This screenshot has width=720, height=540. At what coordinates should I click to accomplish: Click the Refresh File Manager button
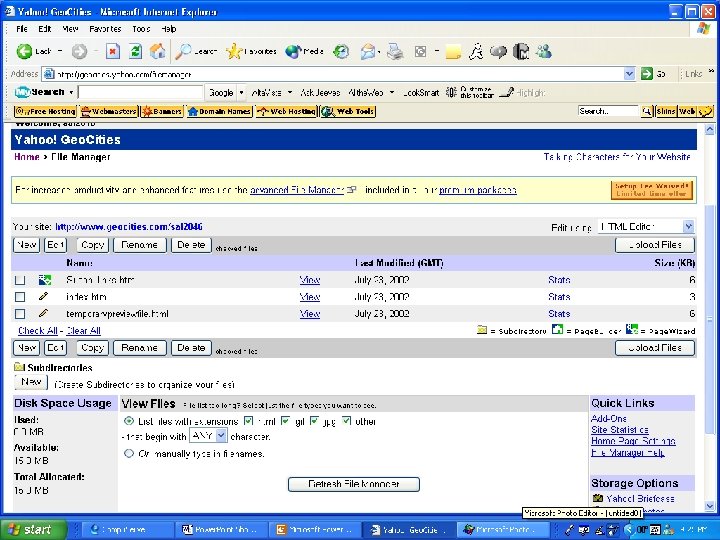[x=354, y=484]
